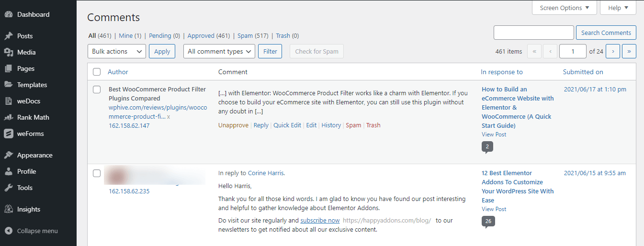This screenshot has height=246, width=644.
Task: Click the Insights sidebar icon
Action: pyautogui.click(x=8, y=209)
